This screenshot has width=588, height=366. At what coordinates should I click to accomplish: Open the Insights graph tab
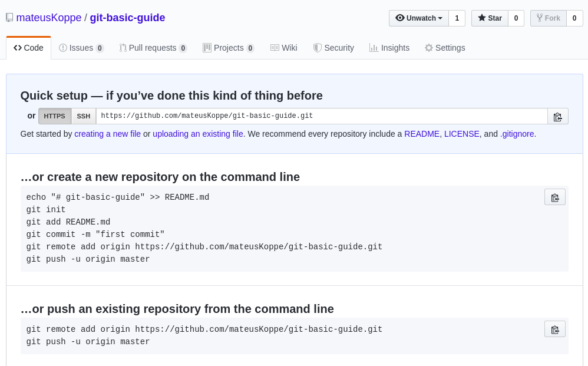[x=389, y=48]
